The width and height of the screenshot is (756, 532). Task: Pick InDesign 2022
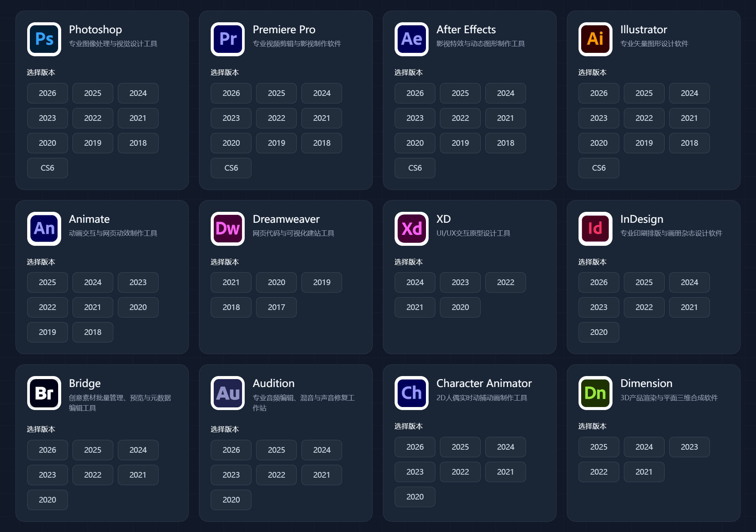[644, 307]
